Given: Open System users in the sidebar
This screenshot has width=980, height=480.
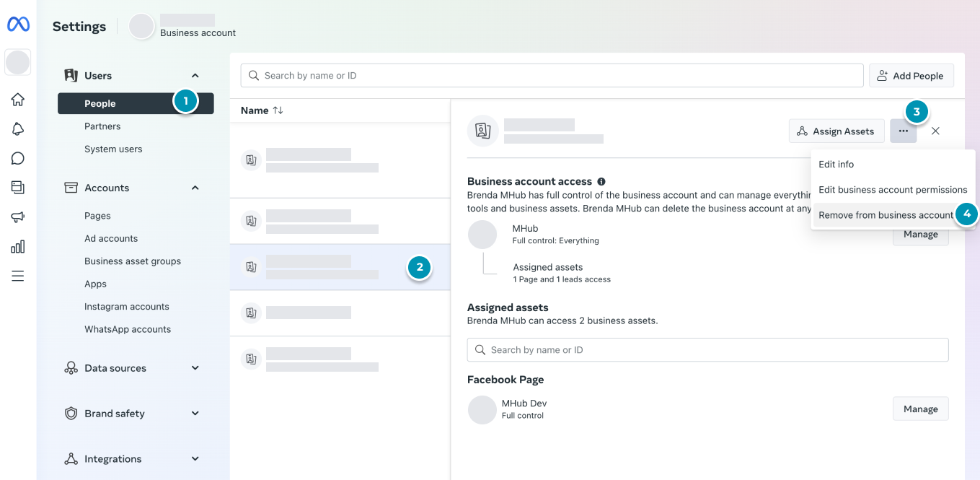Looking at the screenshot, I should [113, 149].
